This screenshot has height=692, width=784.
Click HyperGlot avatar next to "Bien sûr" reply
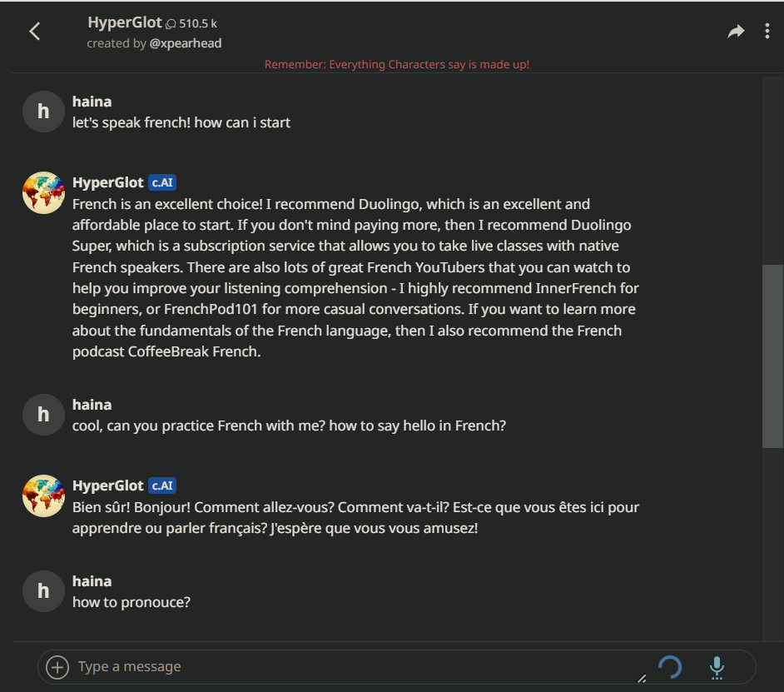[x=43, y=496]
